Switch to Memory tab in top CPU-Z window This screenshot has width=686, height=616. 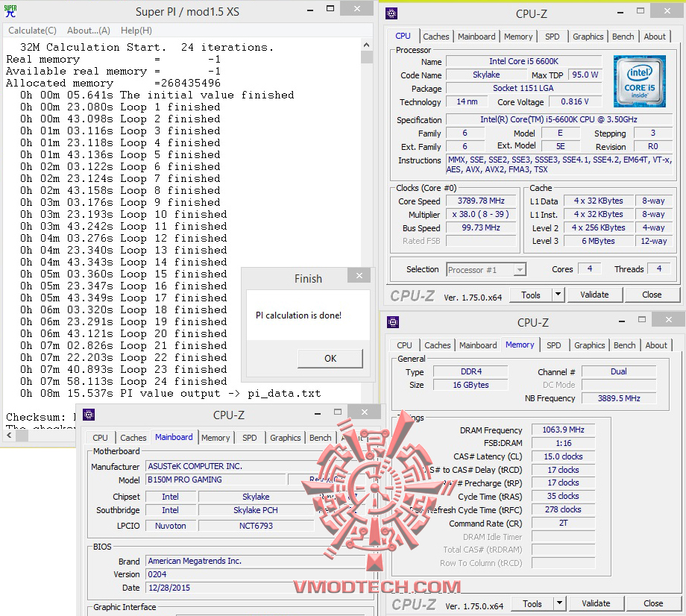pyautogui.click(x=518, y=37)
